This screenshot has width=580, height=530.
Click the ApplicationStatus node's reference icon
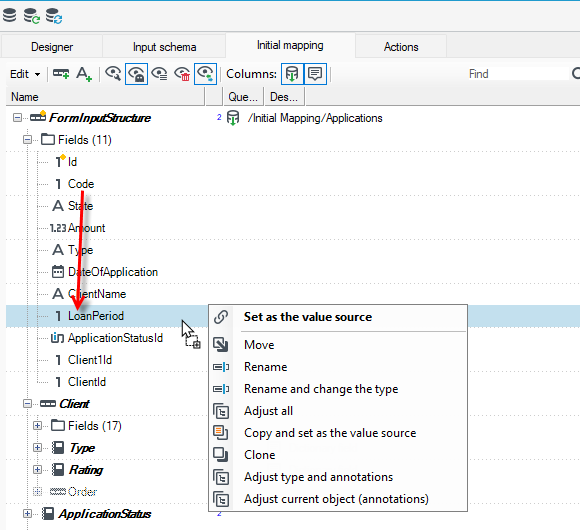[48, 514]
